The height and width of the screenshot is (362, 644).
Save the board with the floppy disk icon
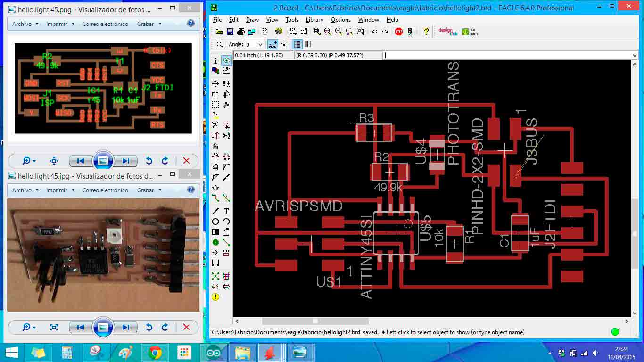pyautogui.click(x=230, y=32)
